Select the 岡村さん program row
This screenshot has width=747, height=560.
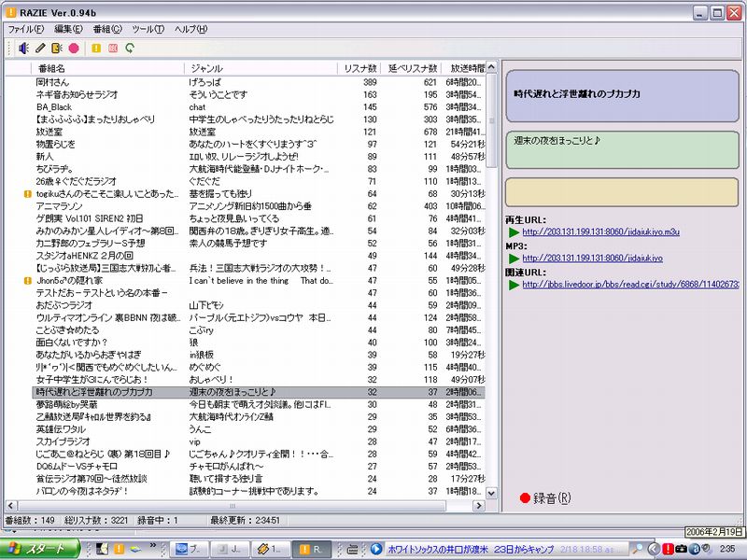tap(53, 82)
